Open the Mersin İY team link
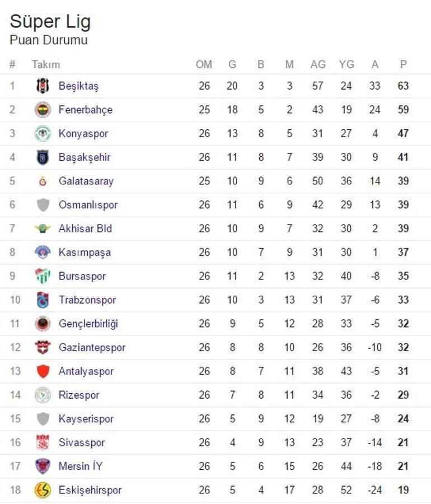 pos(81,466)
